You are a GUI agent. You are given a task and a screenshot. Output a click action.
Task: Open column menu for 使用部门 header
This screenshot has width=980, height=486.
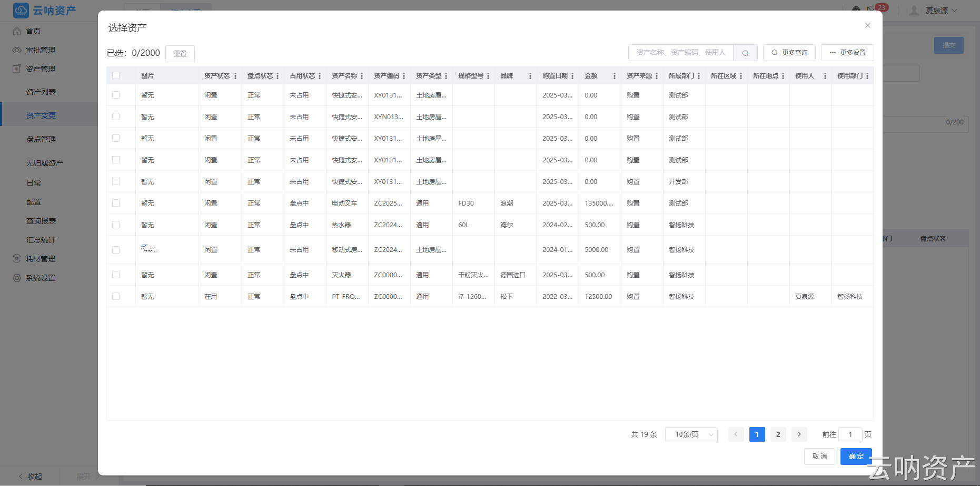pyautogui.click(x=867, y=76)
